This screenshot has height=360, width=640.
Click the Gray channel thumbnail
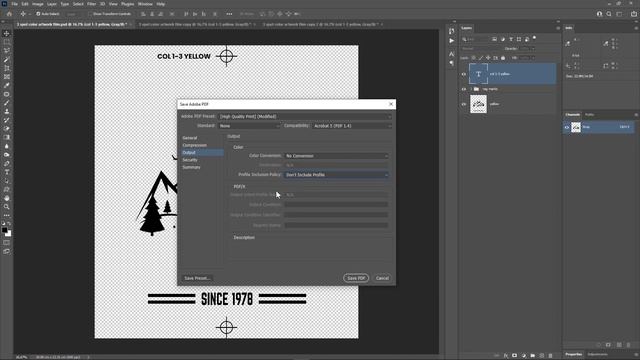[x=576, y=127]
